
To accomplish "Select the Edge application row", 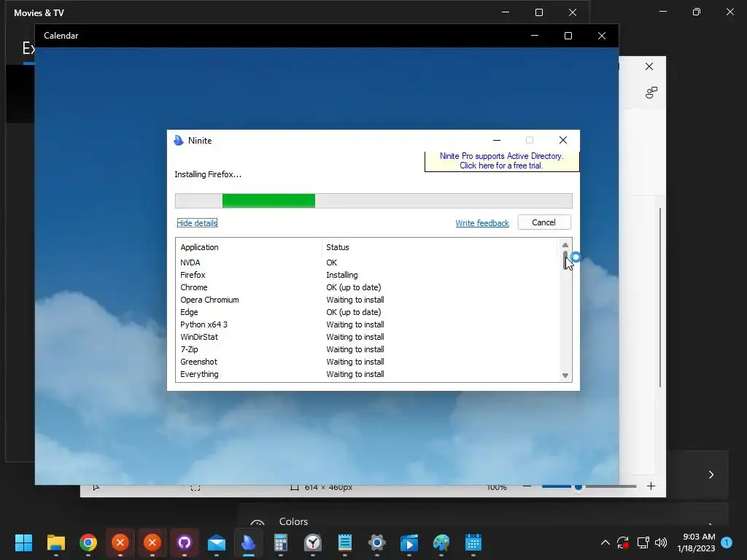I will tap(367, 312).
